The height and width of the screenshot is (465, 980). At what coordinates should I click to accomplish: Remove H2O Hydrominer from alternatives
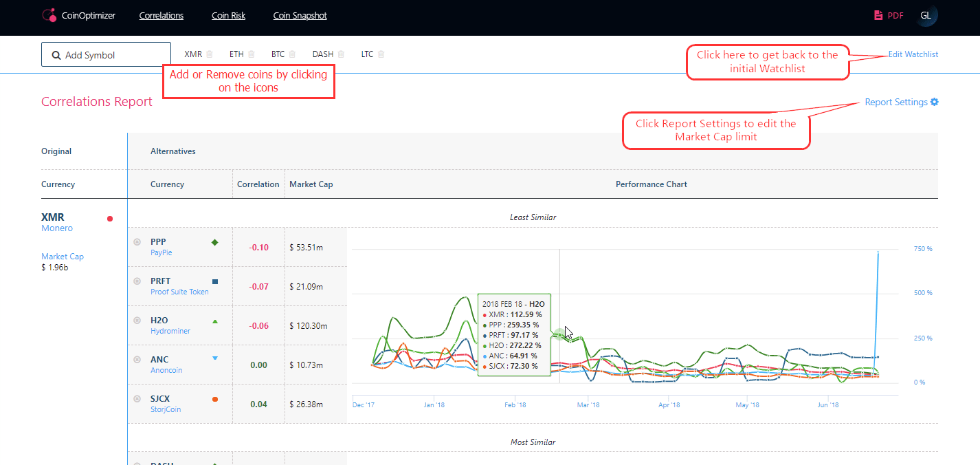point(137,321)
